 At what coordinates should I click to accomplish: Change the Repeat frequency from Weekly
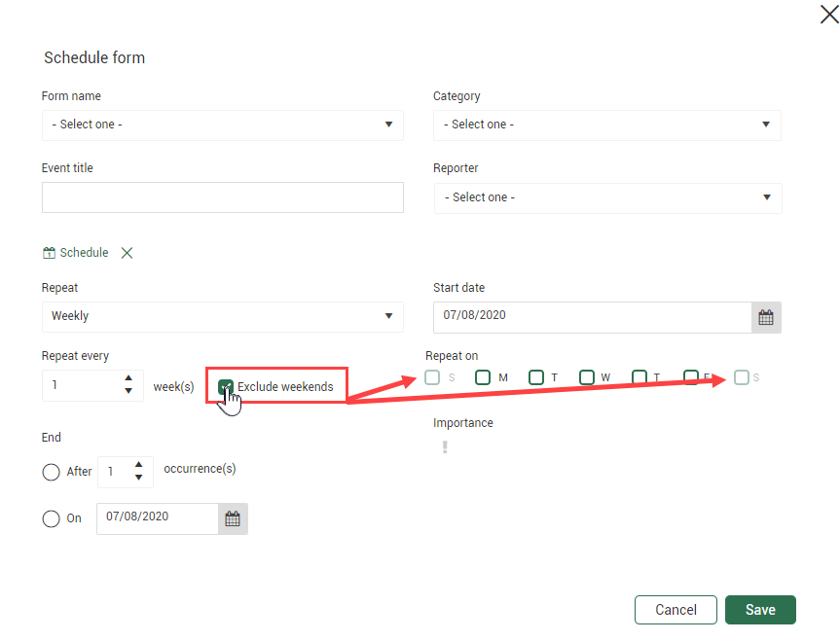[x=222, y=316]
